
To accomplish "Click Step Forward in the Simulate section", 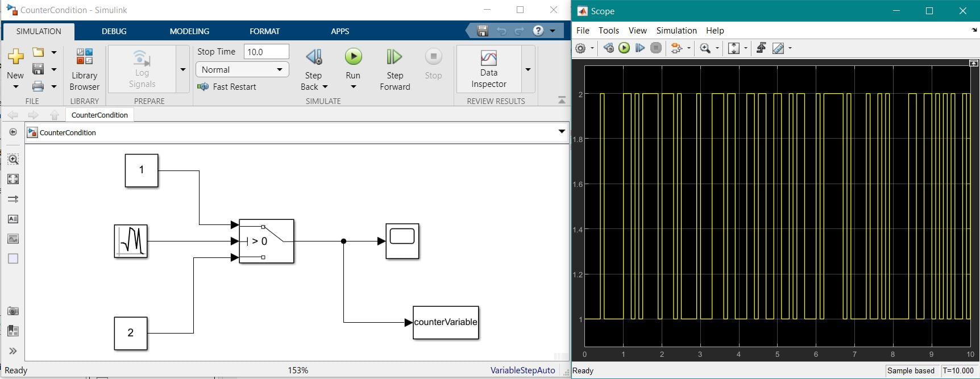I will [x=395, y=69].
